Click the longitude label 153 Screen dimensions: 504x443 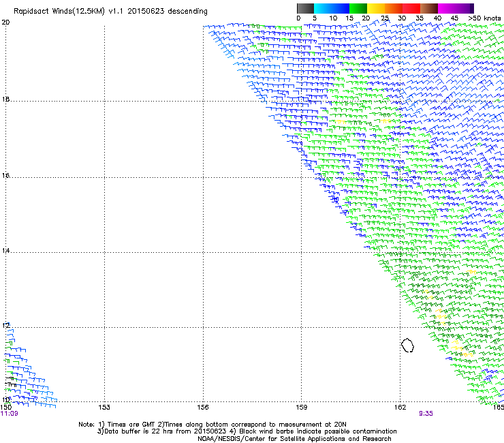(104, 408)
